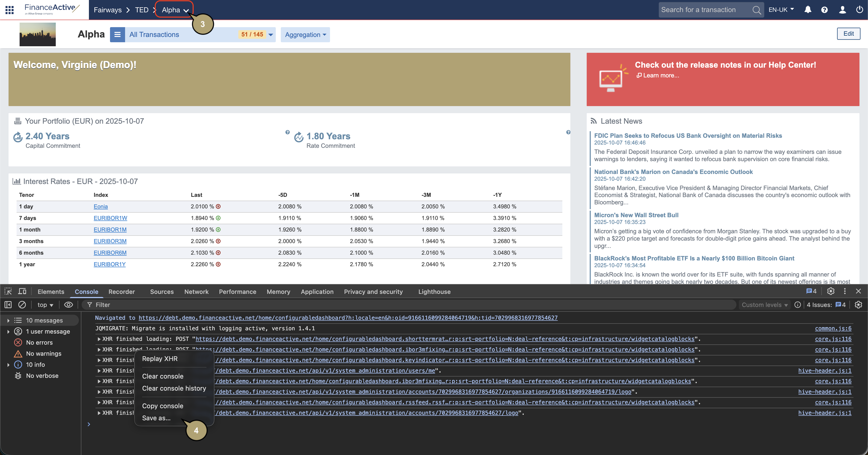Click the clear console icon

[22, 305]
